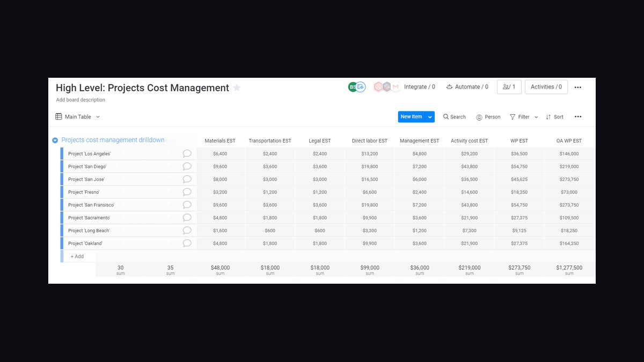The width and height of the screenshot is (644, 362).
Task: Expand the New Item dropdown arrow
Action: coord(430,117)
